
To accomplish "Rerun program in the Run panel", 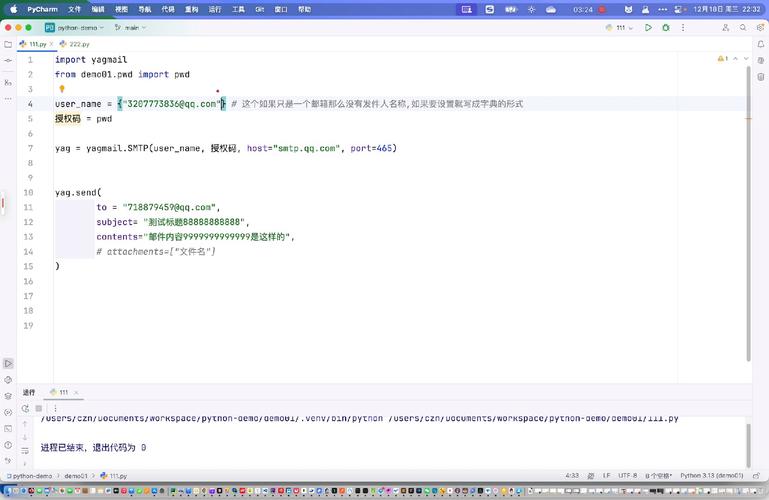I will coord(25,408).
